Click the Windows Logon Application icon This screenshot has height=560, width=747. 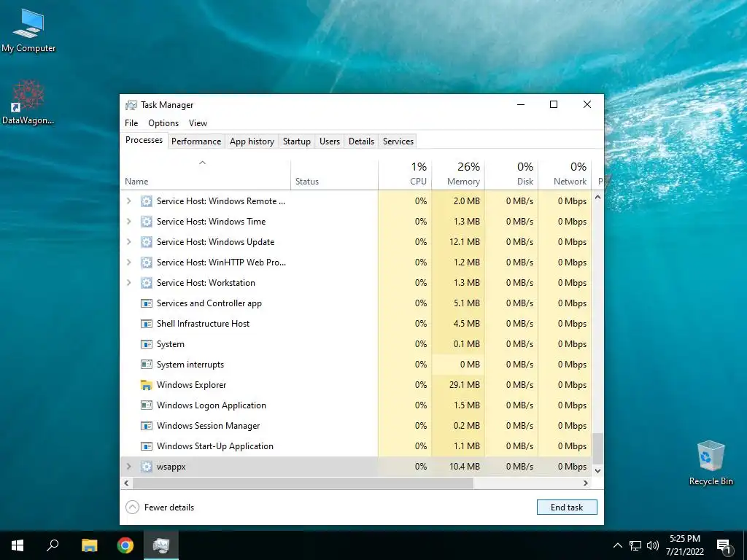click(x=146, y=405)
